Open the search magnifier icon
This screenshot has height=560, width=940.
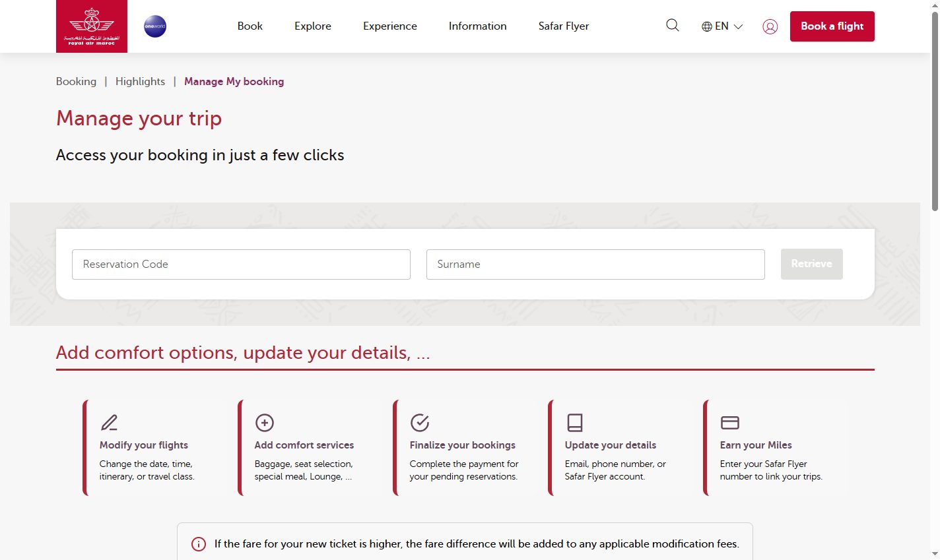673,26
